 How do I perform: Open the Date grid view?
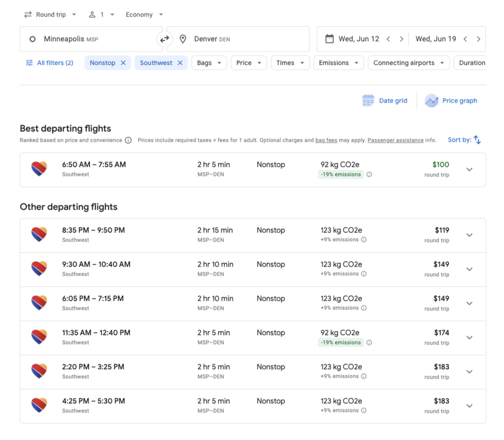coord(385,101)
